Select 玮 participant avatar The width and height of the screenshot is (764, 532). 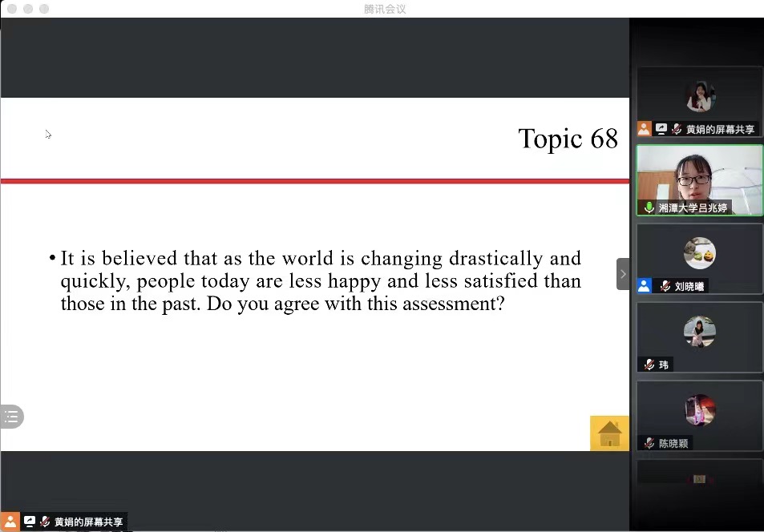pyautogui.click(x=700, y=332)
